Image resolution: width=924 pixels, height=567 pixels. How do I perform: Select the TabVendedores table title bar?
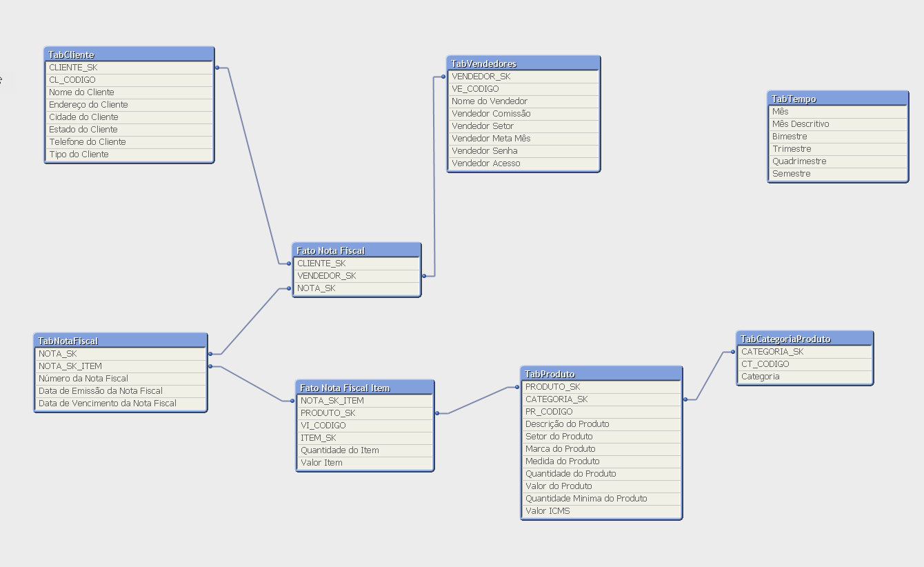coord(523,63)
